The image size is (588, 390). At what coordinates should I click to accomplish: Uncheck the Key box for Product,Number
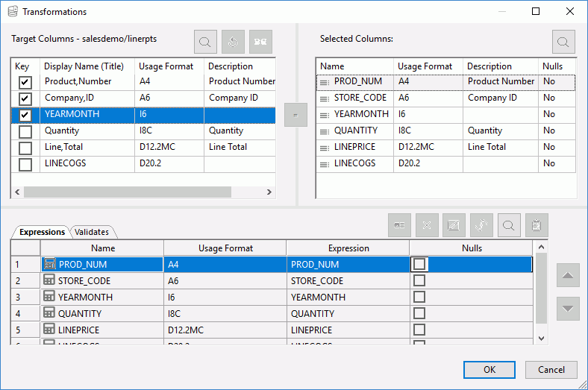click(25, 82)
